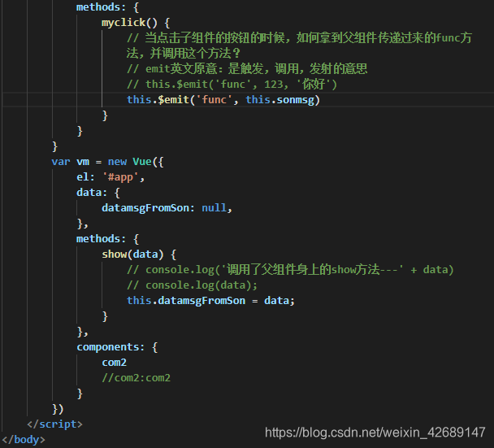This screenshot has width=494, height=448.
Task: Click the //com2:com2 comment
Action: 136,378
